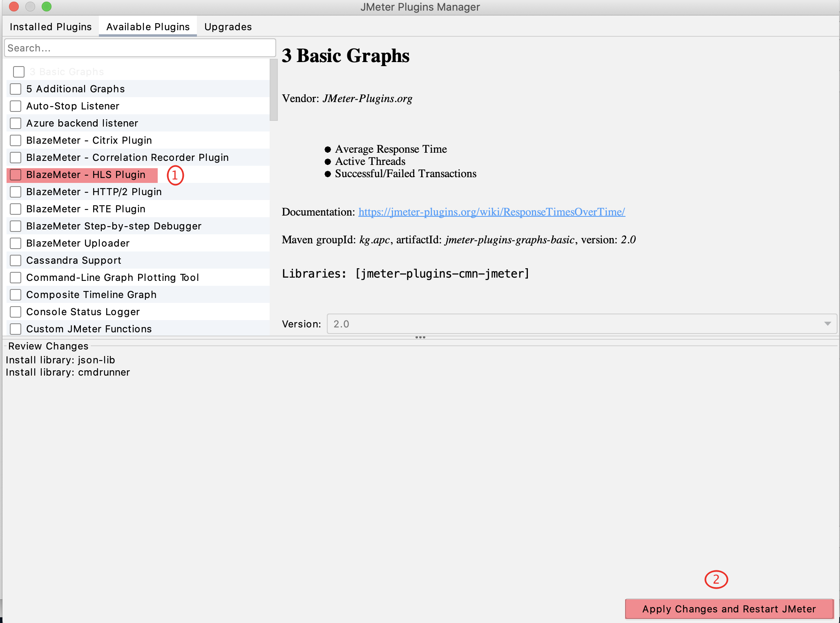Select the Available Plugins tab
The height and width of the screenshot is (623, 840).
(x=148, y=27)
